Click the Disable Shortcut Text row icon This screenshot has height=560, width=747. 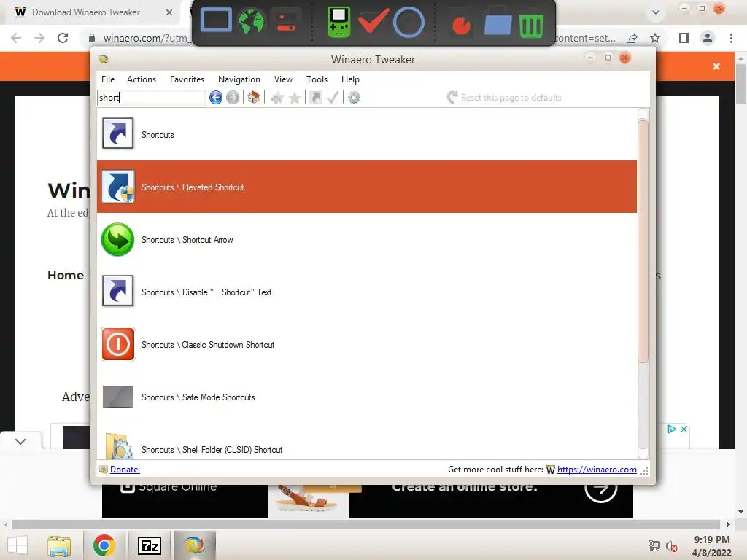click(117, 291)
